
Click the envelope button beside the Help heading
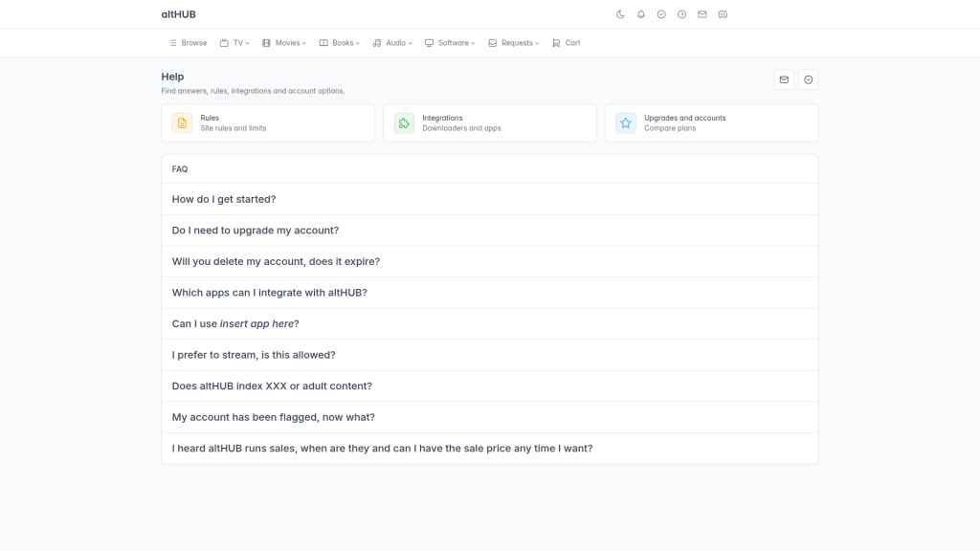pos(784,80)
